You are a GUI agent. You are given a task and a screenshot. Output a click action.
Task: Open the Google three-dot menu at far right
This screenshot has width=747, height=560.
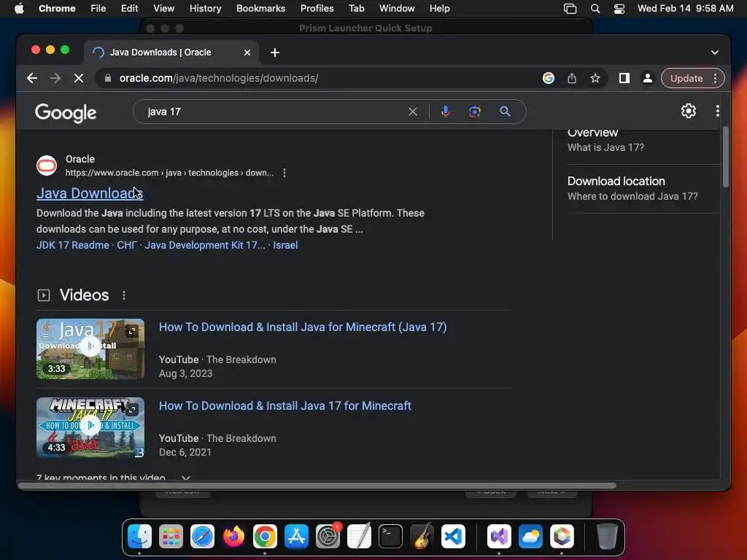(x=718, y=111)
